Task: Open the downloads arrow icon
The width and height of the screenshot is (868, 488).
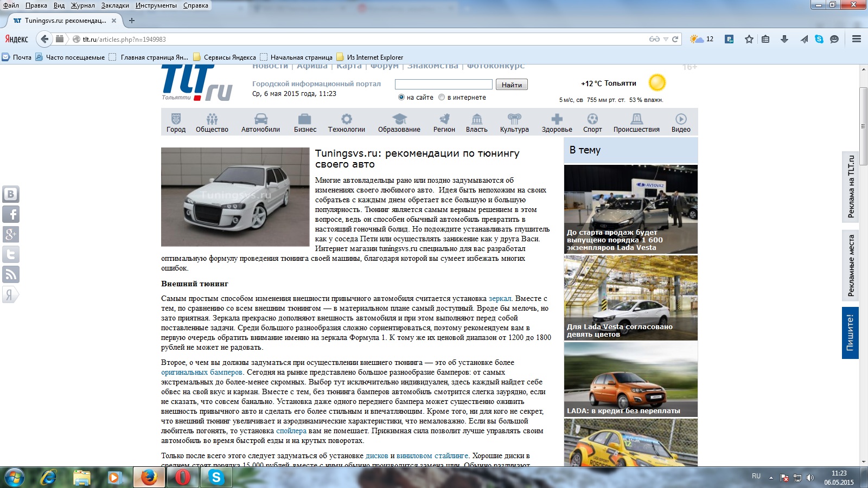Action: (x=784, y=39)
